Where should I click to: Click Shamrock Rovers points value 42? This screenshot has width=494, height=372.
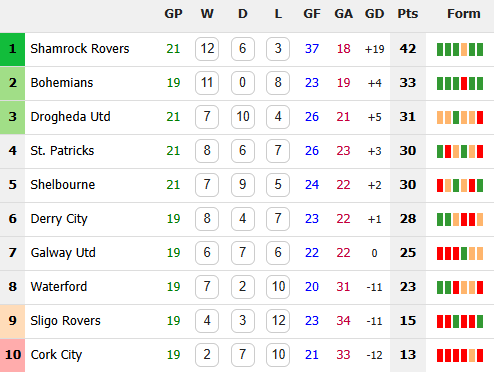408,49
